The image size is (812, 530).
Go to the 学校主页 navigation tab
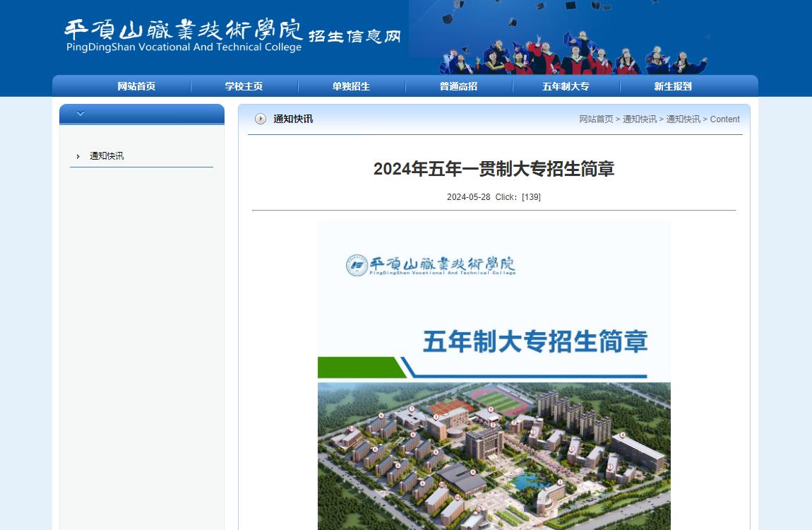pos(244,86)
